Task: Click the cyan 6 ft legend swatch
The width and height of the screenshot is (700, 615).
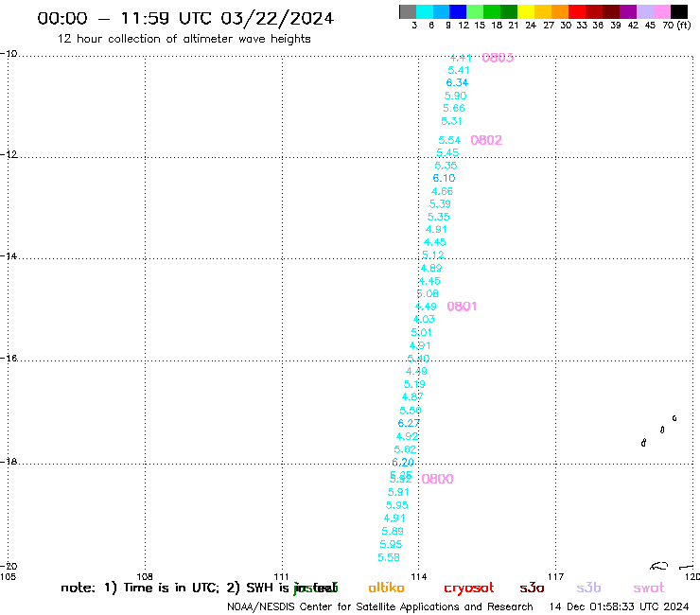Action: pyautogui.click(x=425, y=11)
